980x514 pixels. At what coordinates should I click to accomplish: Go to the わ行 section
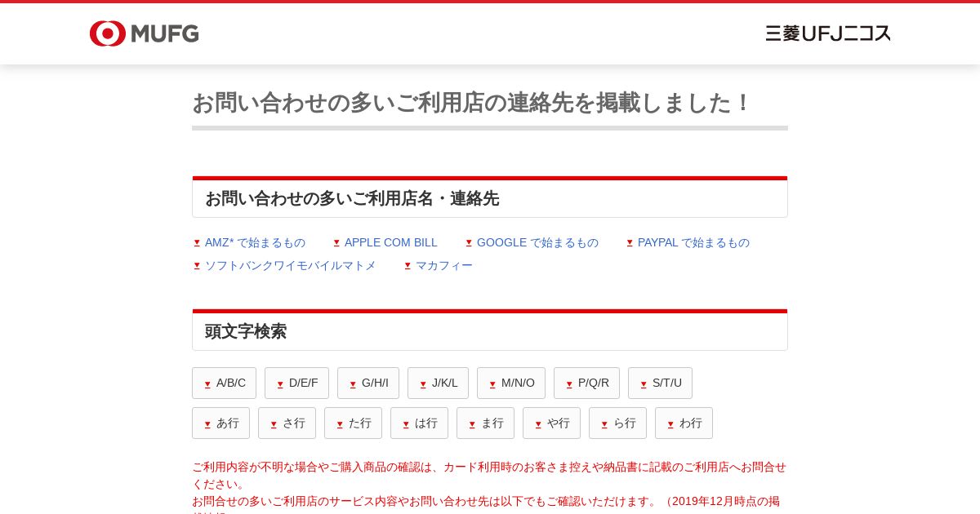(x=684, y=423)
